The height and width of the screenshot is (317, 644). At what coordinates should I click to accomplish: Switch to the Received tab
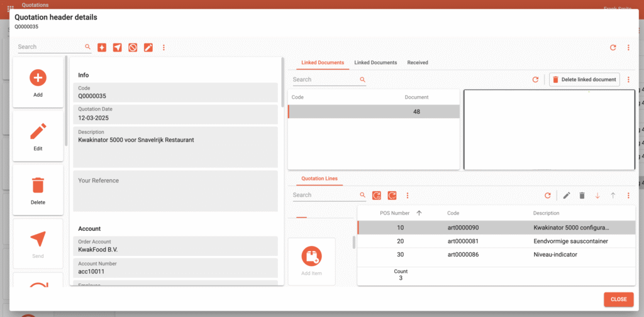tap(418, 63)
